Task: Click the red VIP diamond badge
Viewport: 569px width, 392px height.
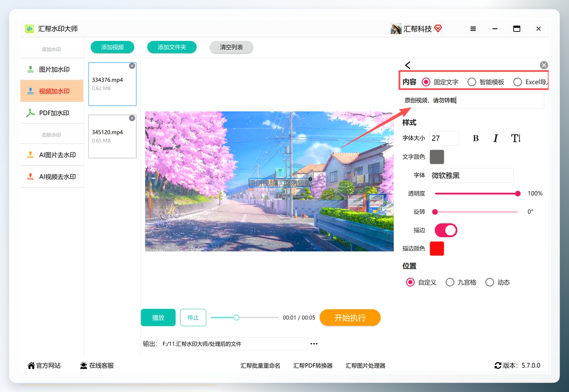Action: point(438,28)
